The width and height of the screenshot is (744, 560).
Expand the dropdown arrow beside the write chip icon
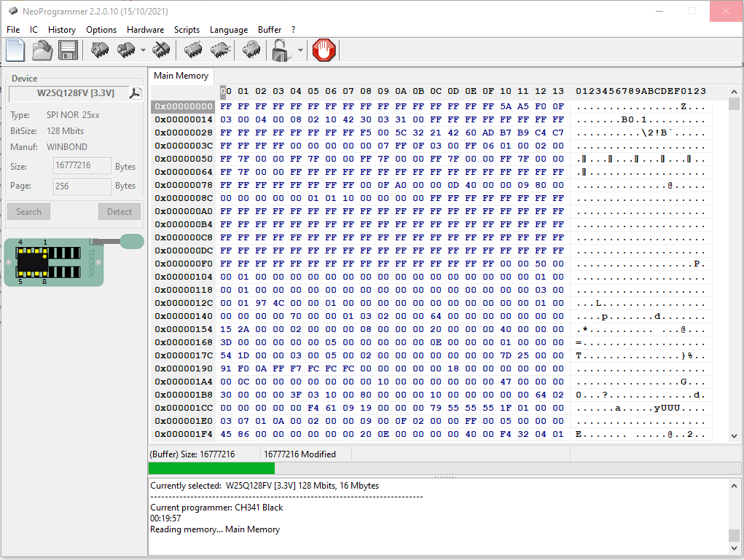point(143,51)
